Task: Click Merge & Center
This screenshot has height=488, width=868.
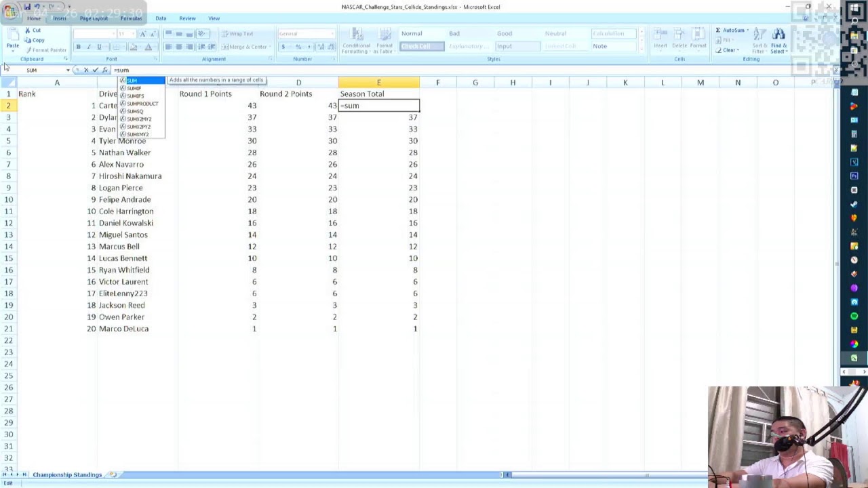Action: click(x=245, y=47)
